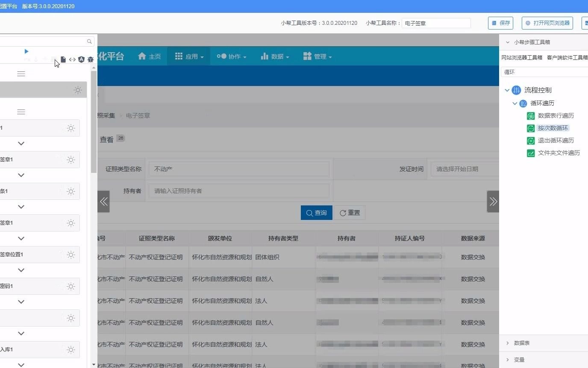
Task: Click sun settings icon on the 条1 step
Action: (71, 191)
